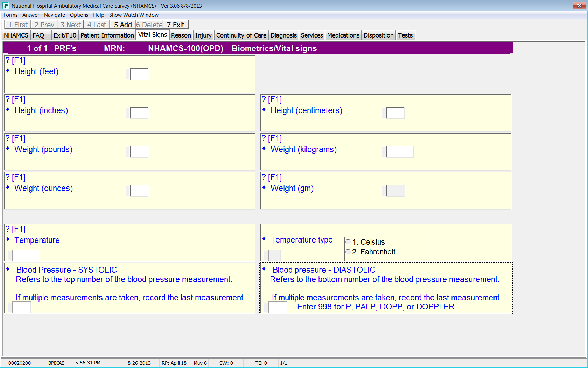This screenshot has height=368, width=588.
Task: Click the ? [F1] help above Temperature
Action: [16, 229]
